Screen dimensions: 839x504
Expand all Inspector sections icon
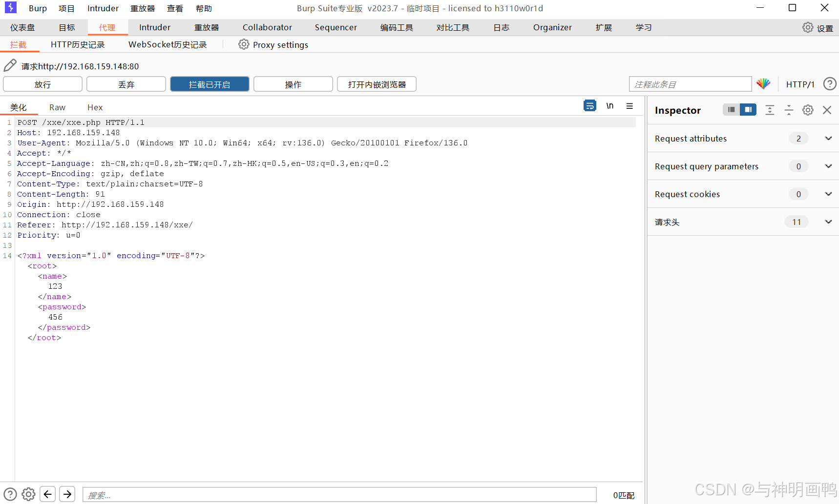[x=770, y=110]
